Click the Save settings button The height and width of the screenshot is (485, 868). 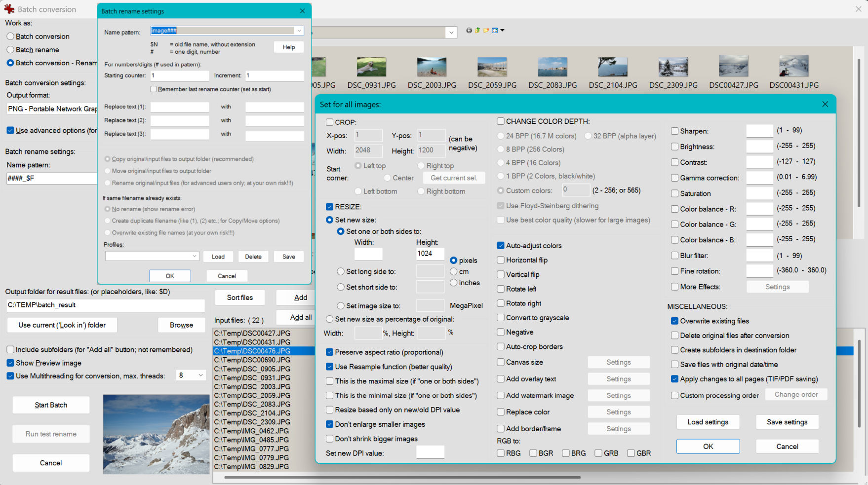pyautogui.click(x=787, y=422)
